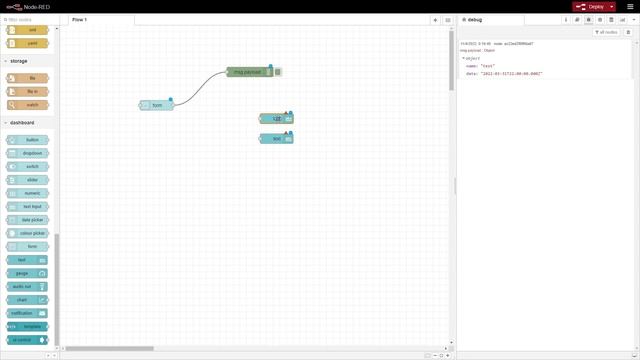
Task: Open the info sidebar tab icon
Action: point(566,20)
